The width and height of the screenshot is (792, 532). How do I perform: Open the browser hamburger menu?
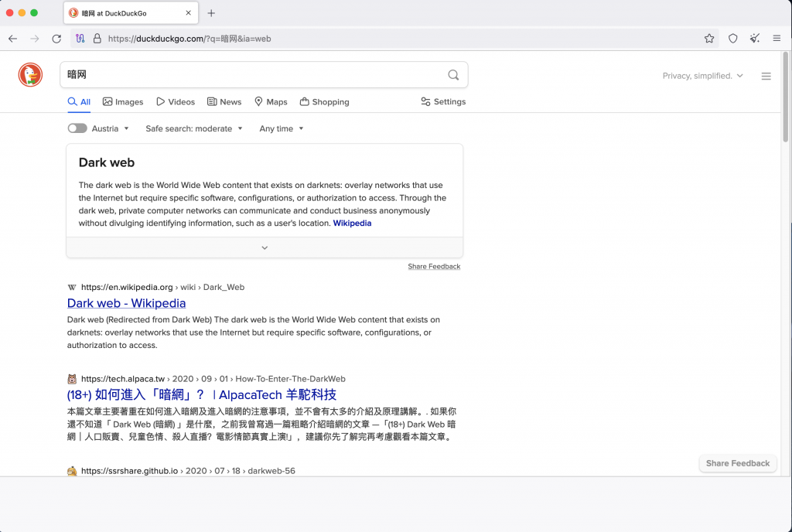[x=777, y=38]
